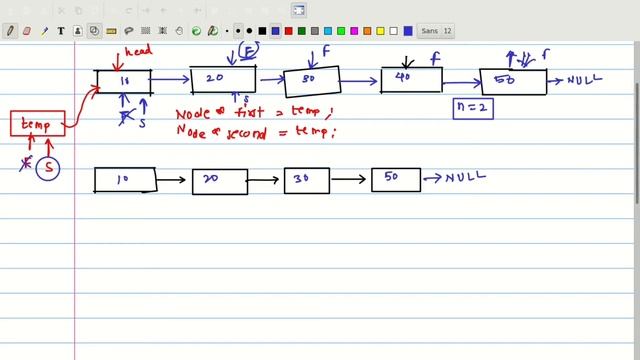The image size is (640, 360).
Task: Toggle the Shape Recognizer
Action: point(94,31)
